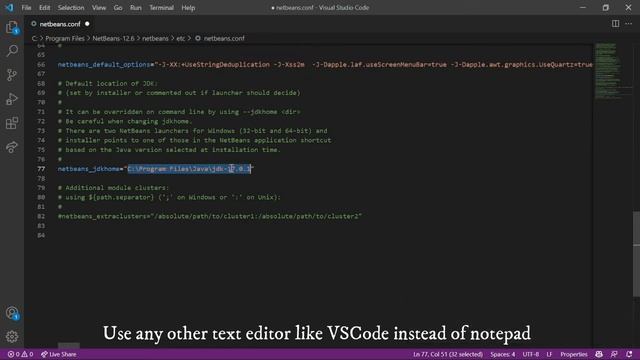Open the editor More Actions ellipsis

pos(629,24)
